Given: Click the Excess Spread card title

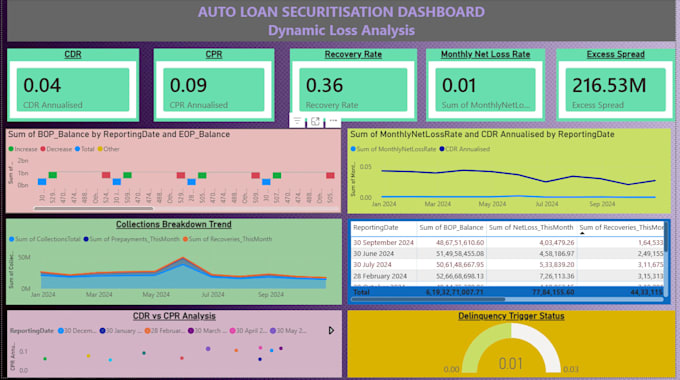Looking at the screenshot, I should (615, 54).
